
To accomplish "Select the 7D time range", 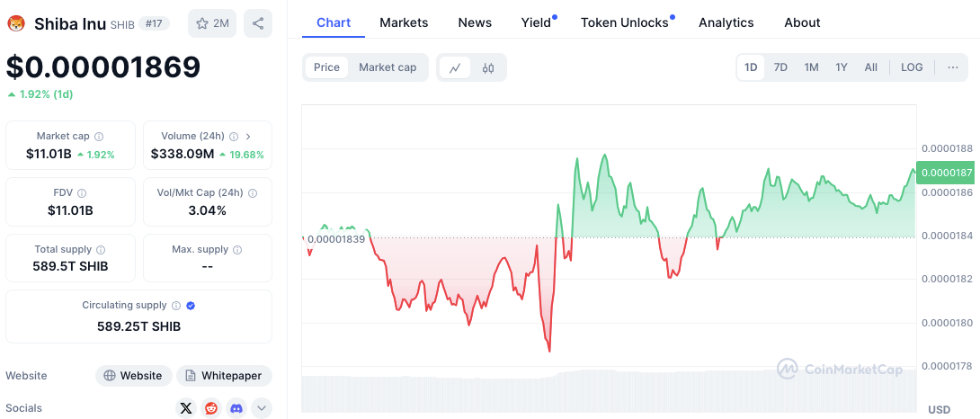I will [780, 67].
